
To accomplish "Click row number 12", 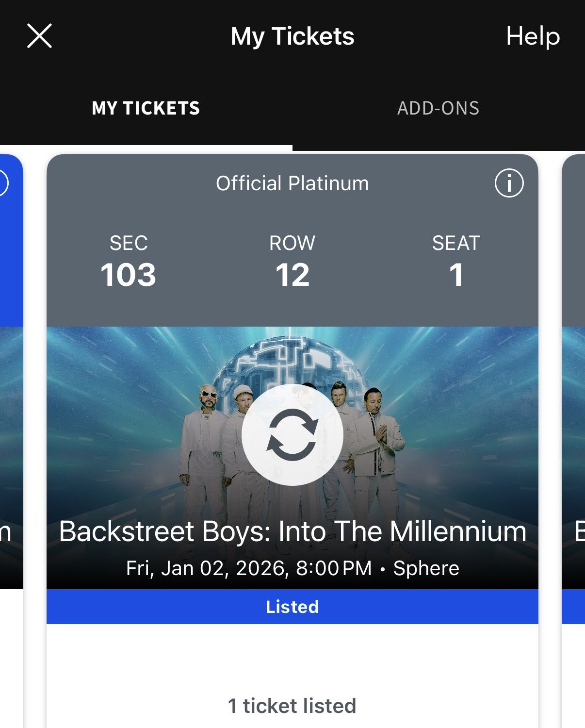I will 292,275.
